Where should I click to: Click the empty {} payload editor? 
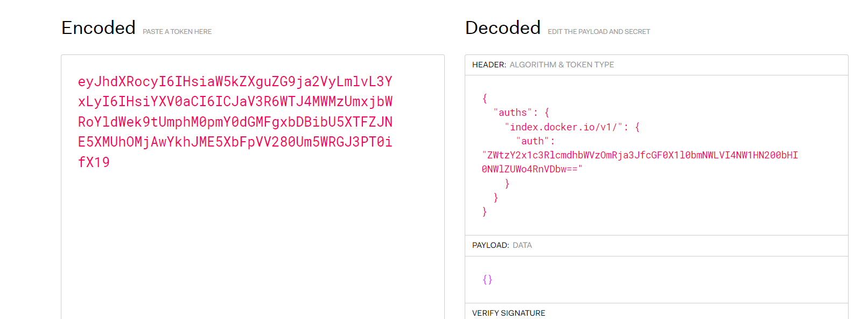pyautogui.click(x=656, y=280)
